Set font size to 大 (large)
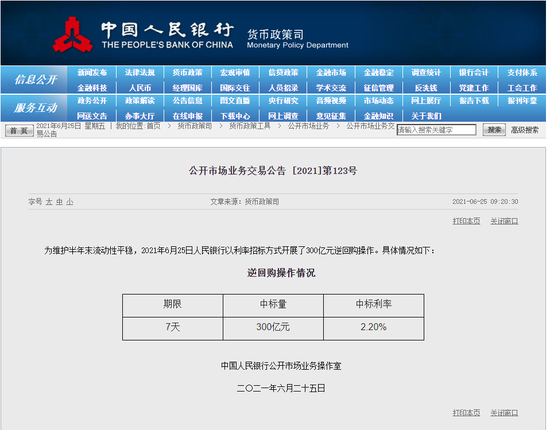This screenshot has height=430, width=550. click(x=49, y=202)
